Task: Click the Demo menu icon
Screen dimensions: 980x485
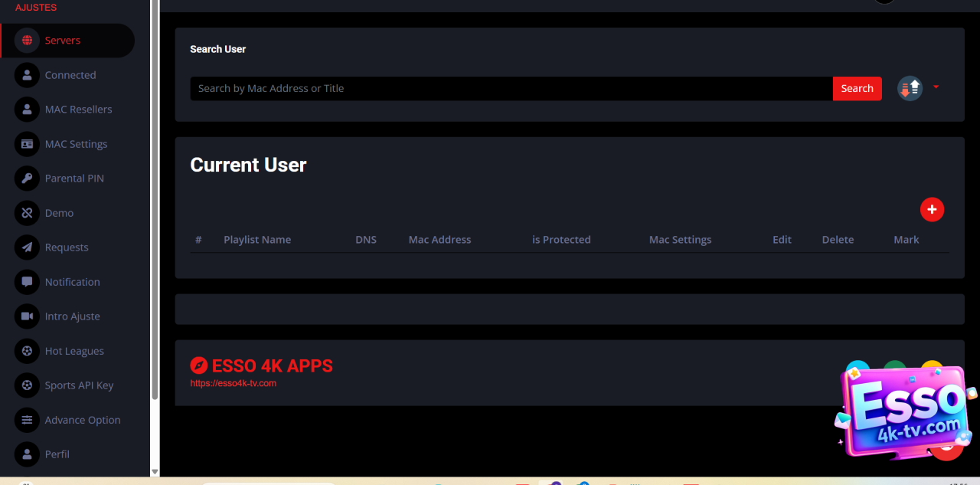Action: click(x=28, y=213)
